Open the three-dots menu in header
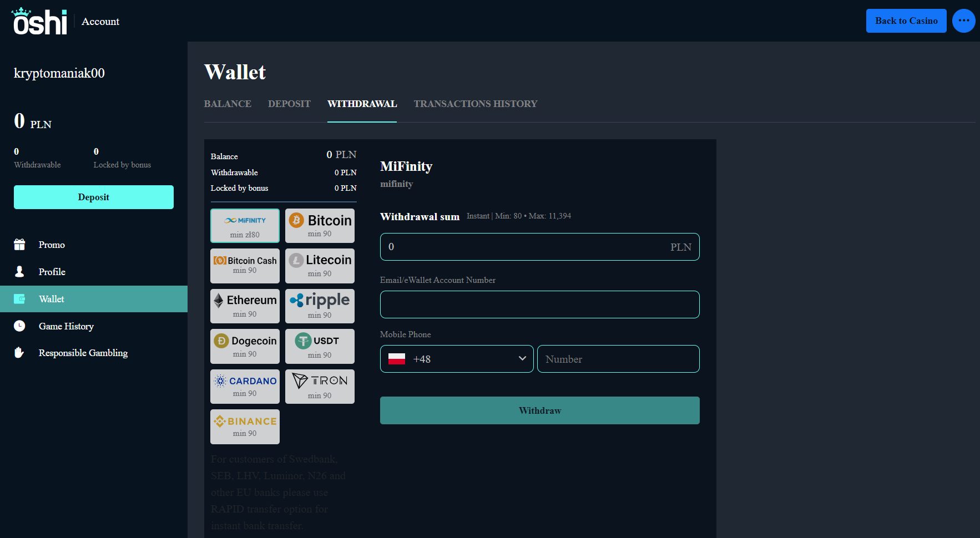The image size is (980, 538). (963, 21)
